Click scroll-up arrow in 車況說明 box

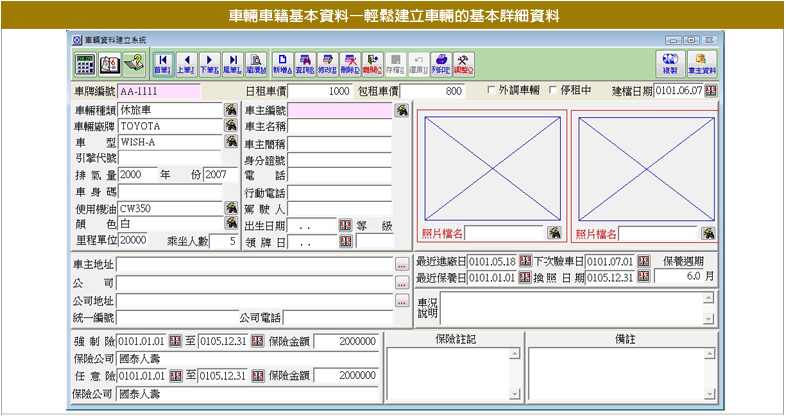point(708,297)
